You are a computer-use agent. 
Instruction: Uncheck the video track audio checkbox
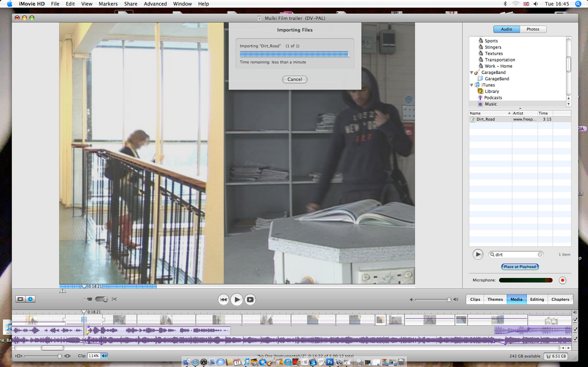pos(575,320)
